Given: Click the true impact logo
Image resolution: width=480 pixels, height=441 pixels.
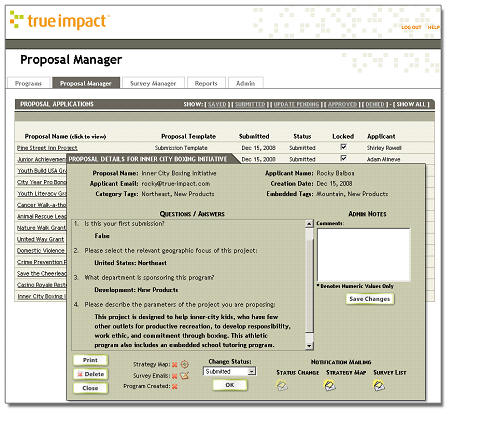Looking at the screenshot, I should (59, 21).
